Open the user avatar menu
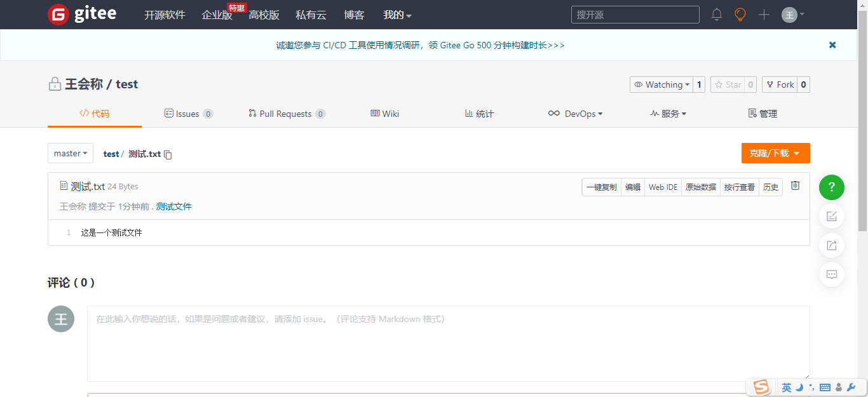 792,15
